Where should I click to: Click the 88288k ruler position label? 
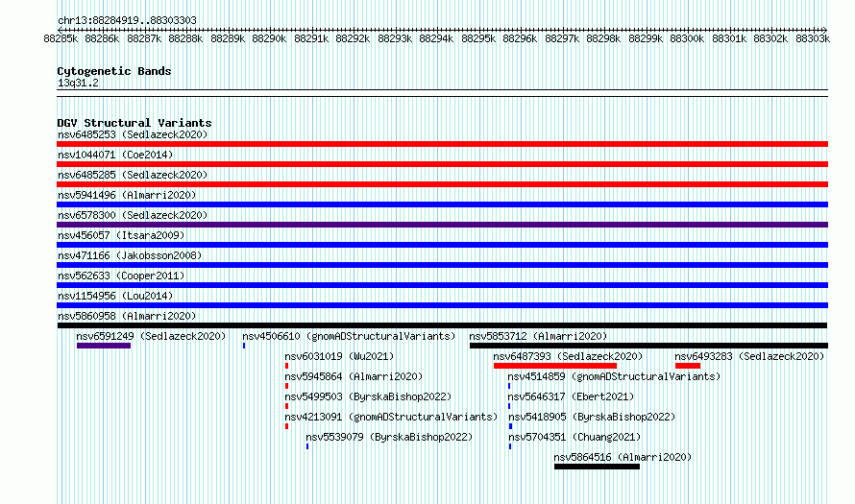click(x=185, y=38)
